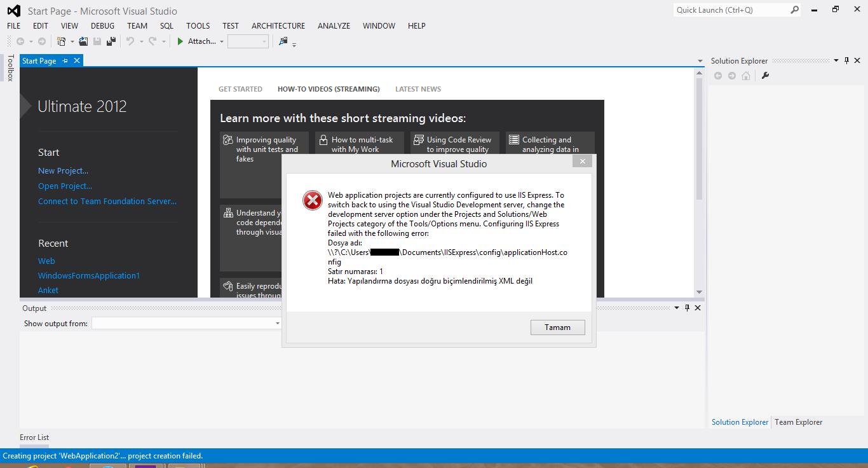
Task: Expand the New Project dropdown arrow
Action: tap(72, 42)
